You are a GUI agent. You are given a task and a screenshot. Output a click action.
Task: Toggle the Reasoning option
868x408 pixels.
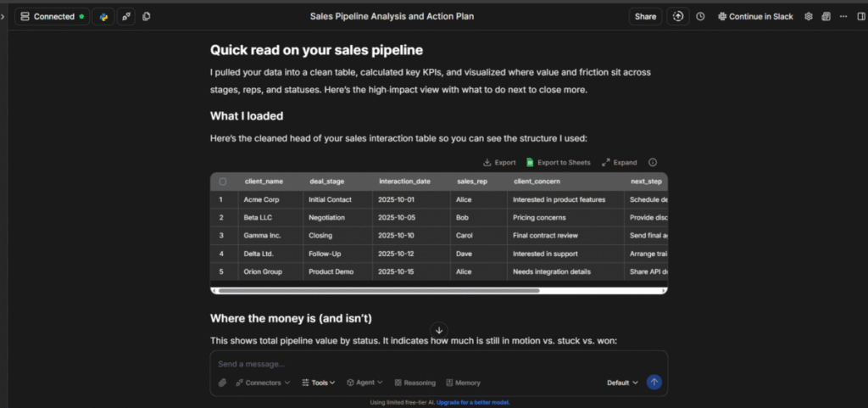415,383
